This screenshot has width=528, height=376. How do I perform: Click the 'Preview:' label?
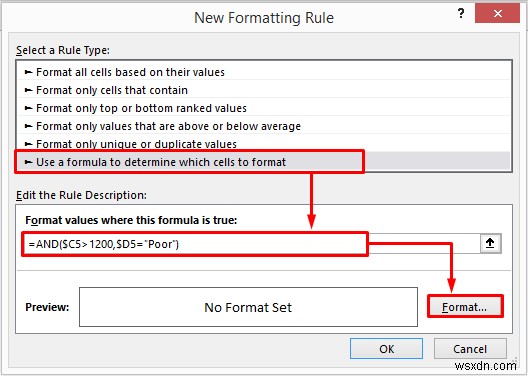(x=47, y=307)
